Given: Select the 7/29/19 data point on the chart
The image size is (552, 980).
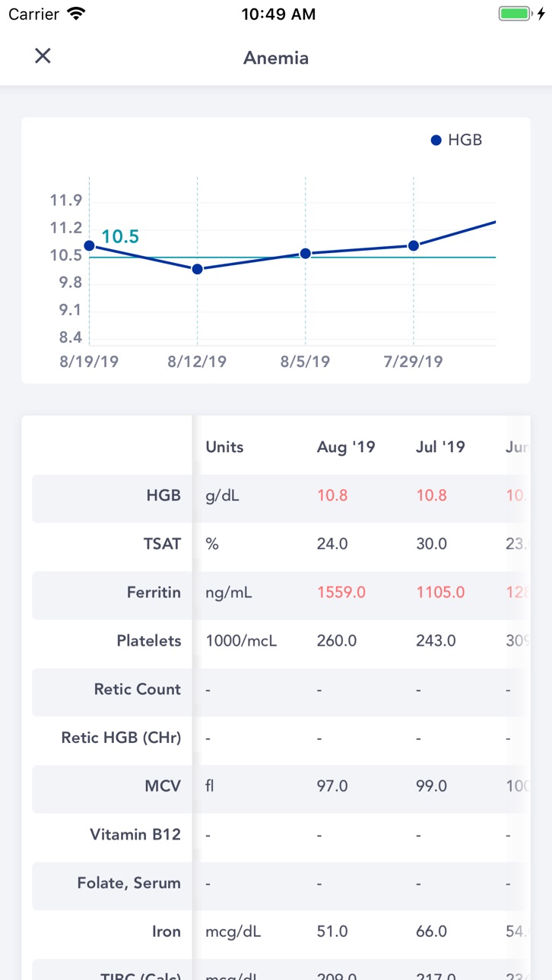Looking at the screenshot, I should [414, 245].
